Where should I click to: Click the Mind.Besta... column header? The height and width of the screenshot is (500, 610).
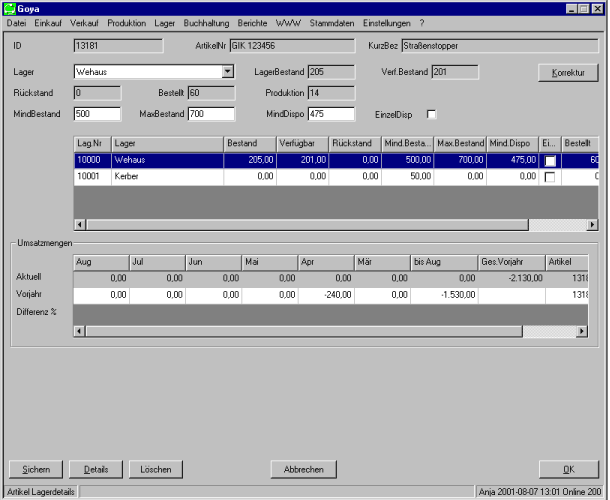click(407, 144)
